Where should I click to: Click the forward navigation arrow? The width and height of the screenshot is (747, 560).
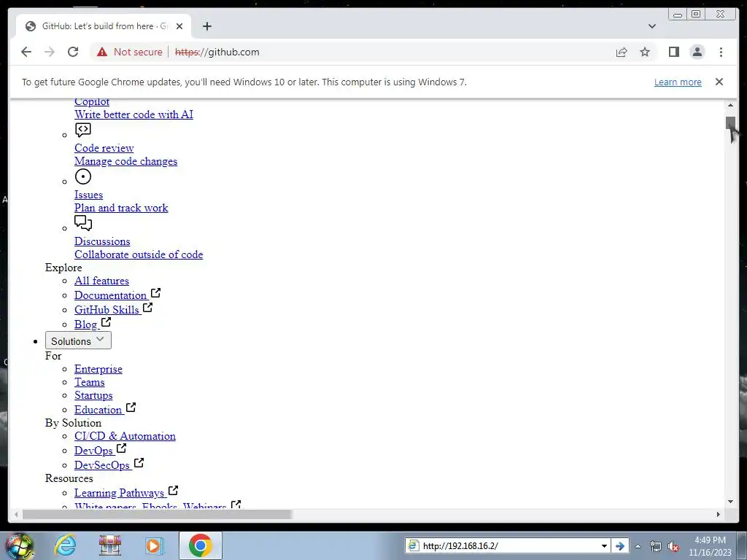tap(50, 52)
